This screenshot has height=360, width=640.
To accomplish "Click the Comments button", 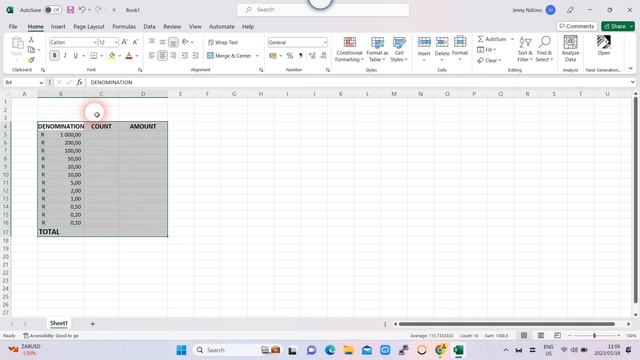I will click(577, 26).
